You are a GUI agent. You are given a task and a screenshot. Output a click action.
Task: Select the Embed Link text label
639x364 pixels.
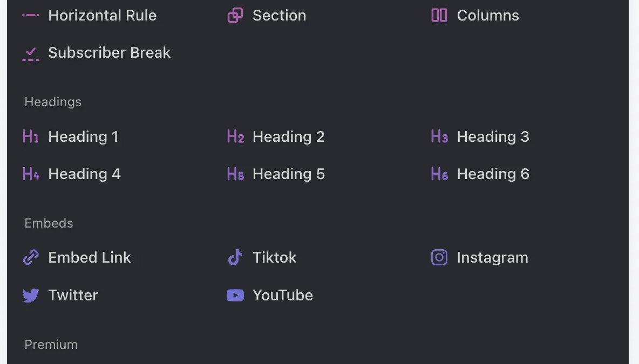click(x=90, y=257)
